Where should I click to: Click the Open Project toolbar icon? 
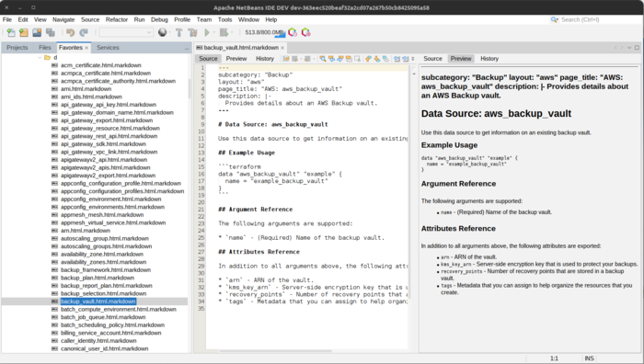click(x=37, y=32)
